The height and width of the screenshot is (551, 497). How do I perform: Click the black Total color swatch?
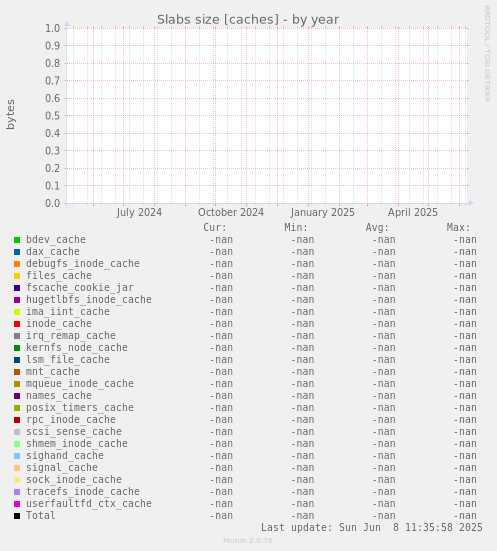[17, 516]
